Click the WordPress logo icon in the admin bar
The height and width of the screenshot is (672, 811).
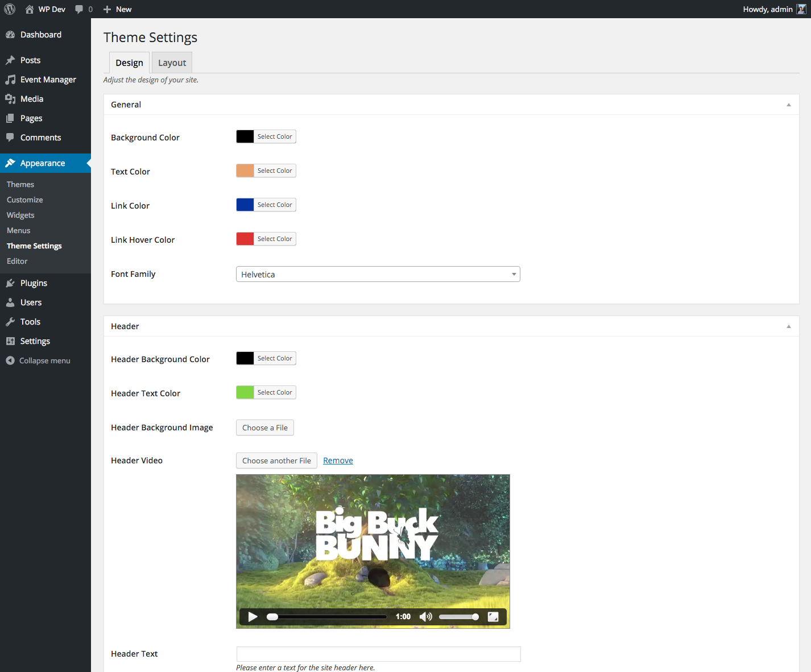click(10, 9)
